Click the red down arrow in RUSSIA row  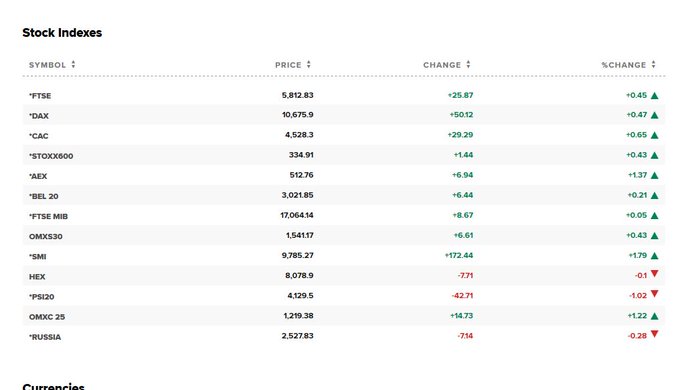654,334
